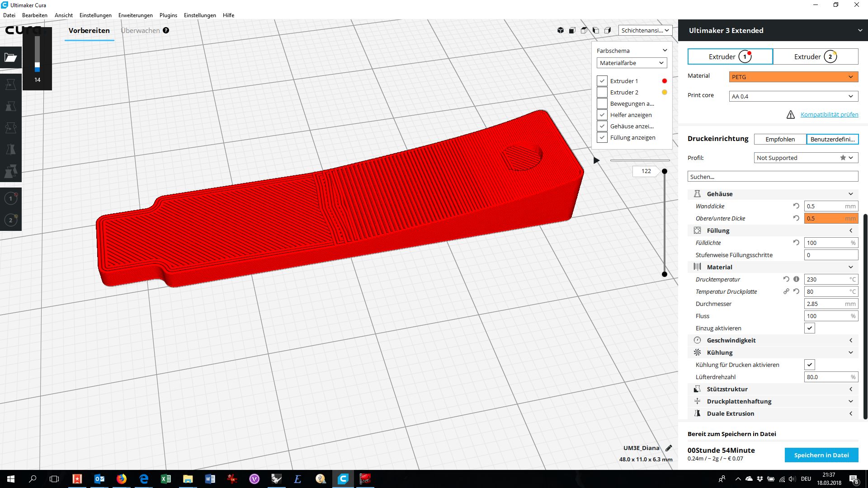Switch to Empfohlen print setup

point(780,139)
